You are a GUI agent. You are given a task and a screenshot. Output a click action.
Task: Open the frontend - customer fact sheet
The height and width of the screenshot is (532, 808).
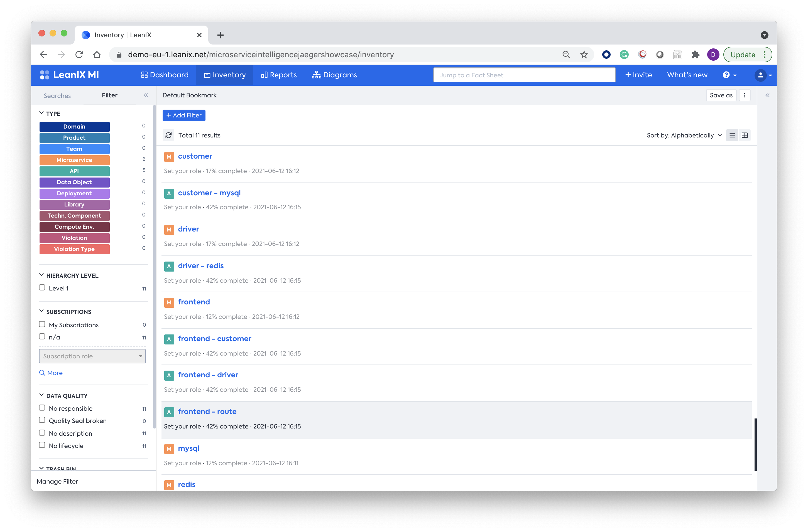tap(215, 339)
